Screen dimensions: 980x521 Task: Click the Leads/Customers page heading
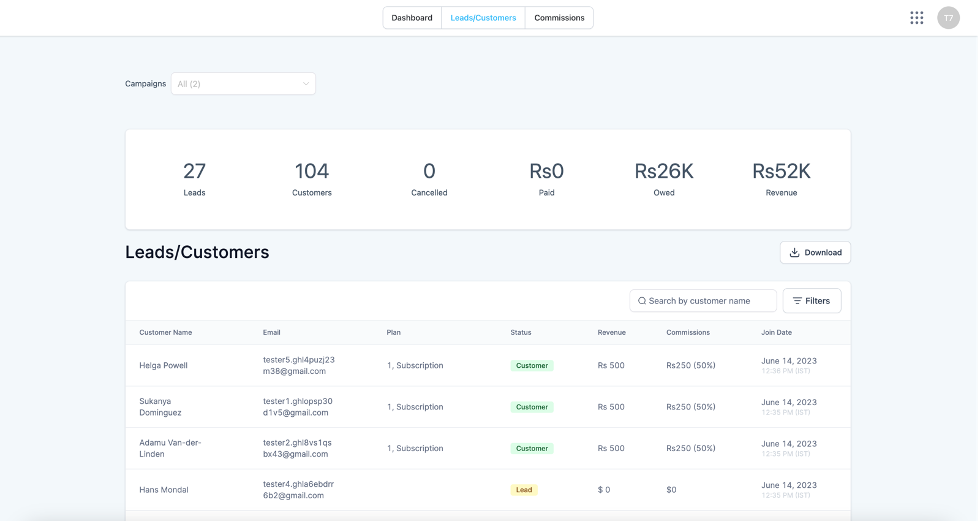coord(197,252)
